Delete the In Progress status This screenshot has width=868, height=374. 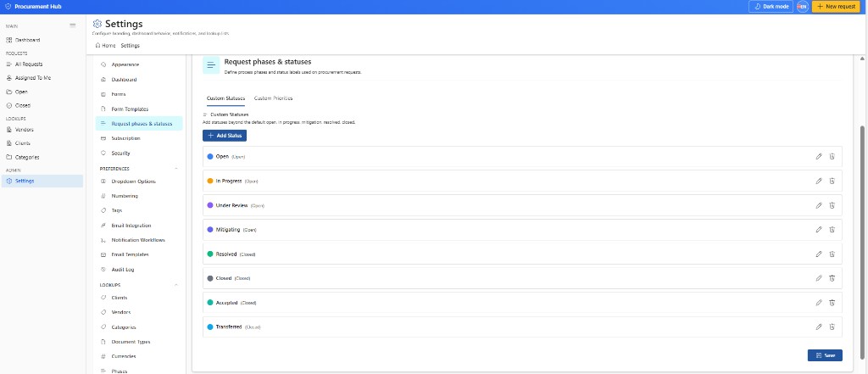pyautogui.click(x=832, y=181)
